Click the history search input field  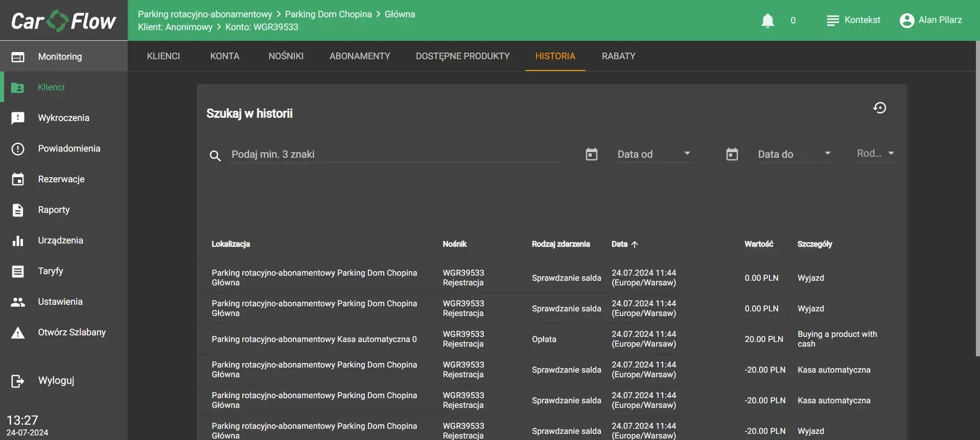pyautogui.click(x=396, y=154)
